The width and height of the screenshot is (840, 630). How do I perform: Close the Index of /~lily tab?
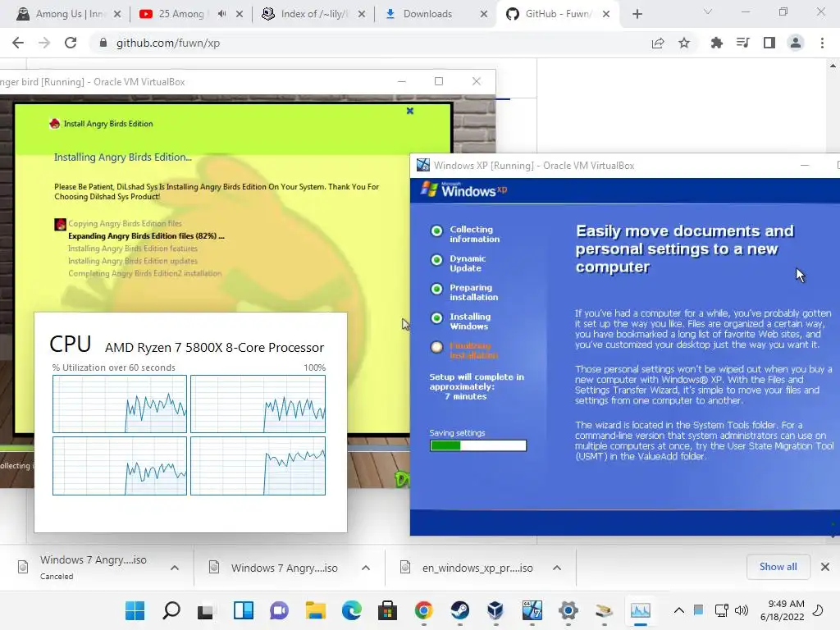362,14
